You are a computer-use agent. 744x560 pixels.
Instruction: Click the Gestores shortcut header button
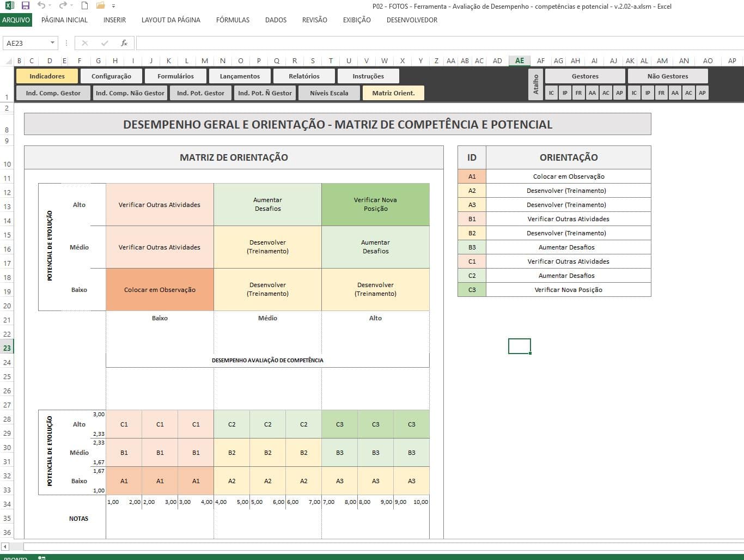tap(585, 76)
